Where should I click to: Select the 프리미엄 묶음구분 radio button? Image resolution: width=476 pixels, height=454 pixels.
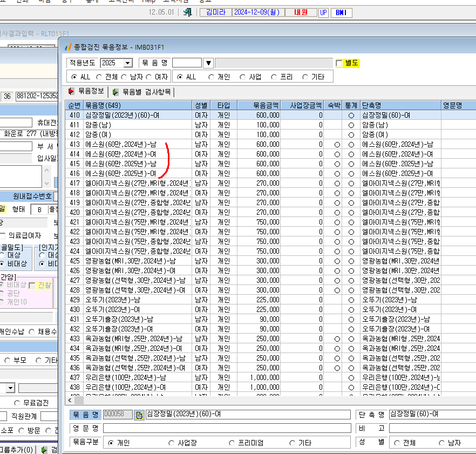pos(232,443)
